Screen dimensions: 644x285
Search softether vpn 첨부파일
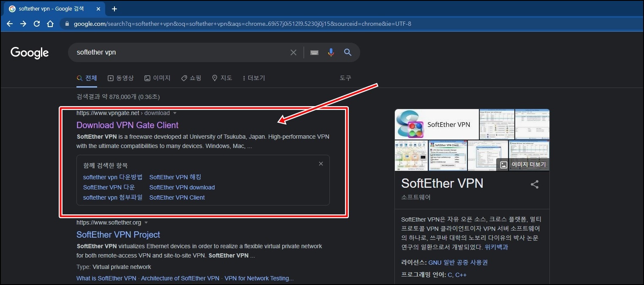[113, 197]
